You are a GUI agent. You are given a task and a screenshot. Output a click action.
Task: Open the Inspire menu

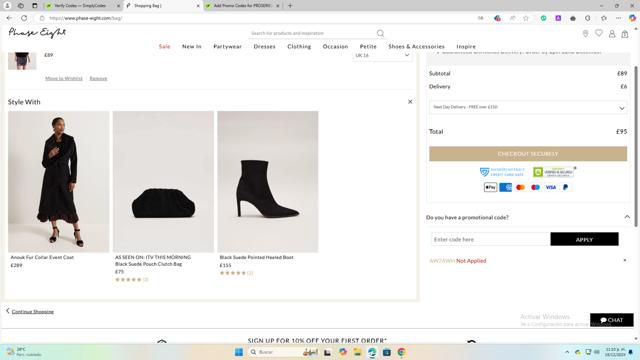tap(466, 47)
